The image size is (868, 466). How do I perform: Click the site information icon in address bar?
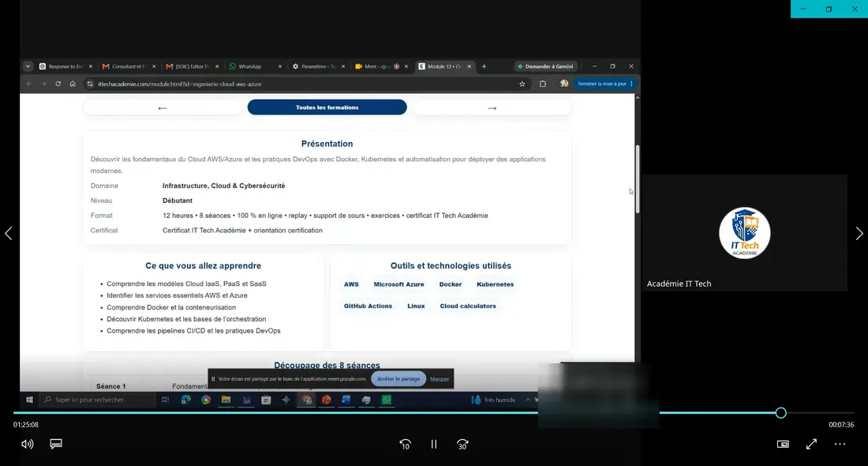pos(90,84)
